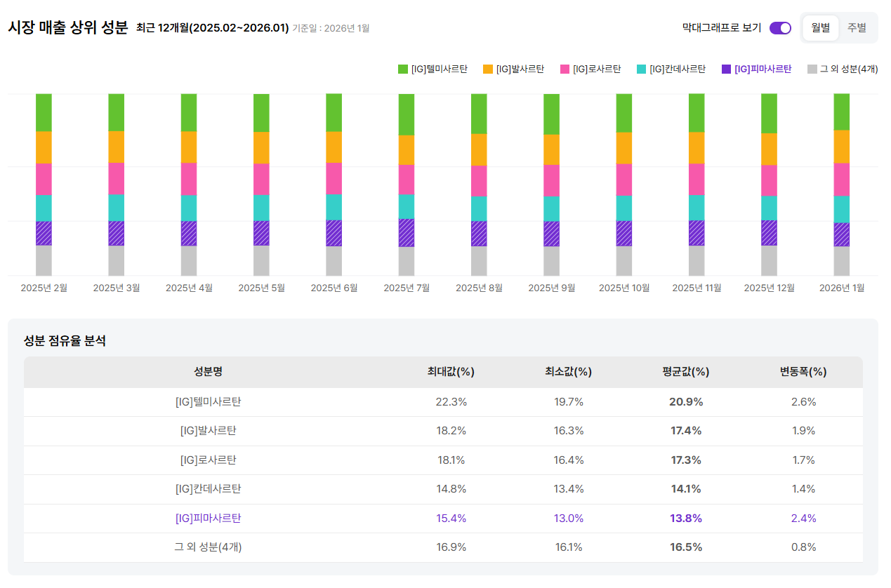
Task: Click the 최대값(%) column header
Action: pos(451,372)
